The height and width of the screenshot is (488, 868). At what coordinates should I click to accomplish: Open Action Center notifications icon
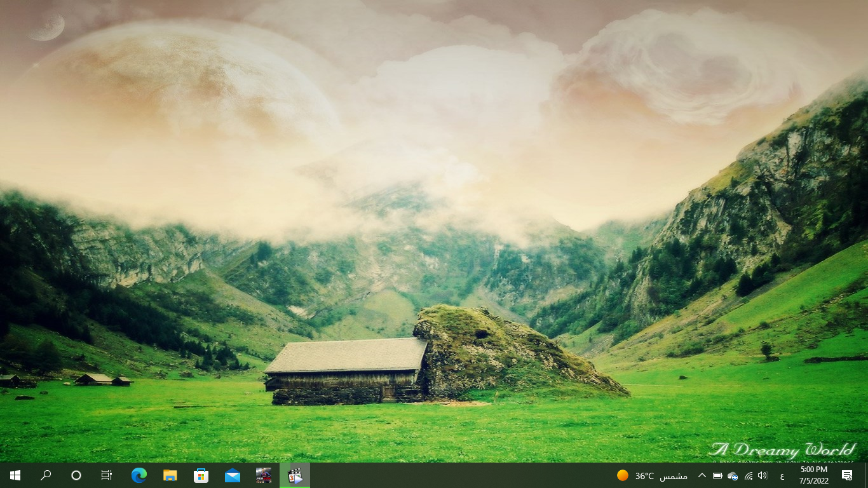[847, 475]
